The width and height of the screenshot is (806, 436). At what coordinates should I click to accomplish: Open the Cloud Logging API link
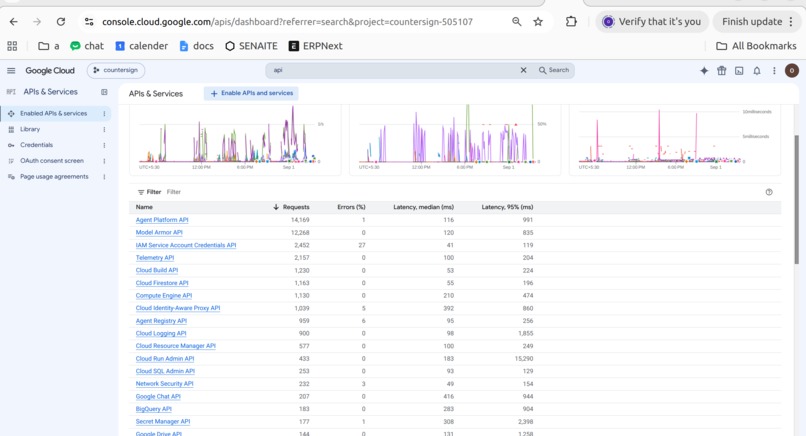tap(161, 333)
